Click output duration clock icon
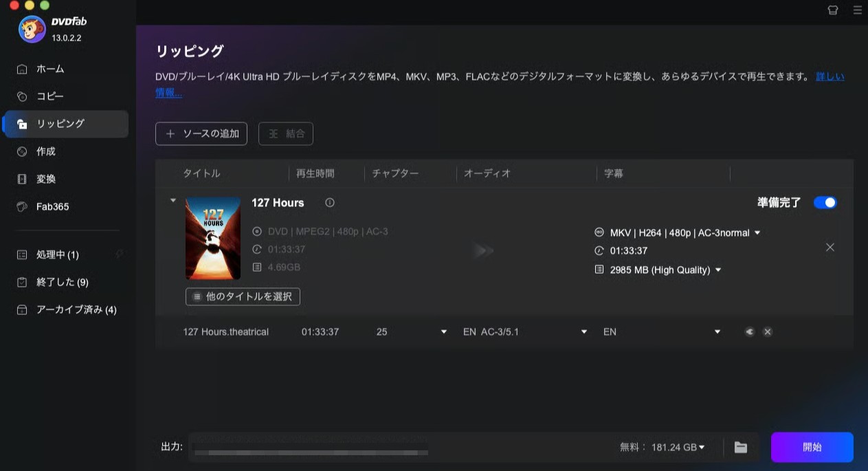Viewport: 868px width, 471px height. pyautogui.click(x=599, y=251)
